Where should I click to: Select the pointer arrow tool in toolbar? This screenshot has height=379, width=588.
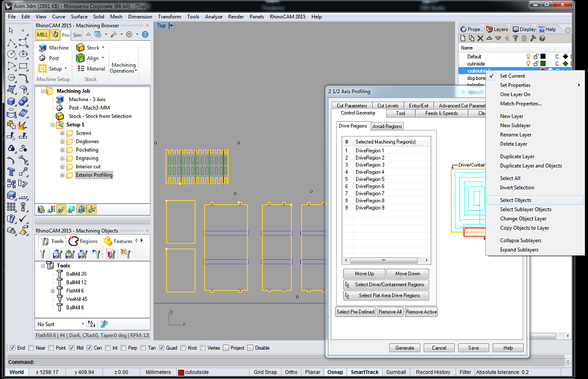tap(11, 30)
